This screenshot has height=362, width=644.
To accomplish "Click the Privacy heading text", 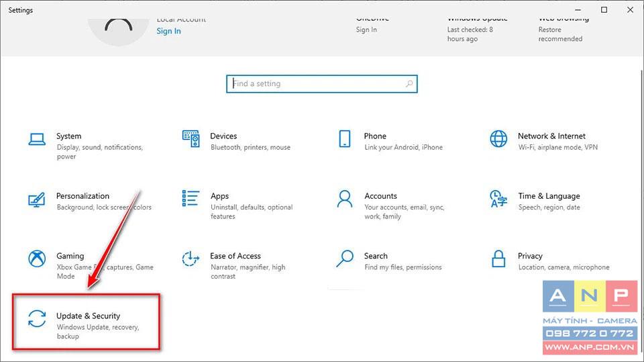I will [530, 257].
